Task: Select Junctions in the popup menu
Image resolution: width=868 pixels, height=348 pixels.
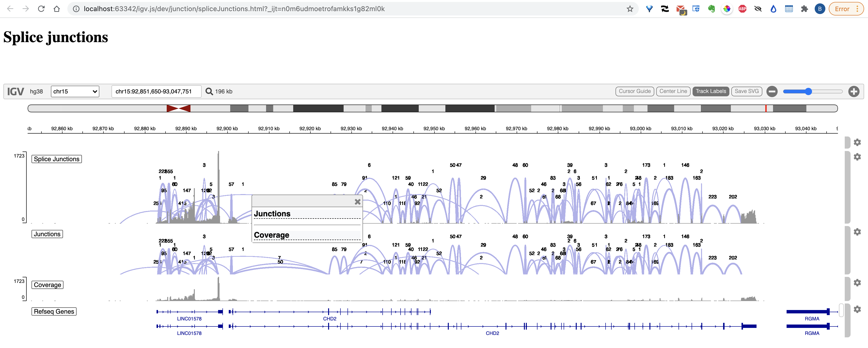Action: tap(272, 214)
